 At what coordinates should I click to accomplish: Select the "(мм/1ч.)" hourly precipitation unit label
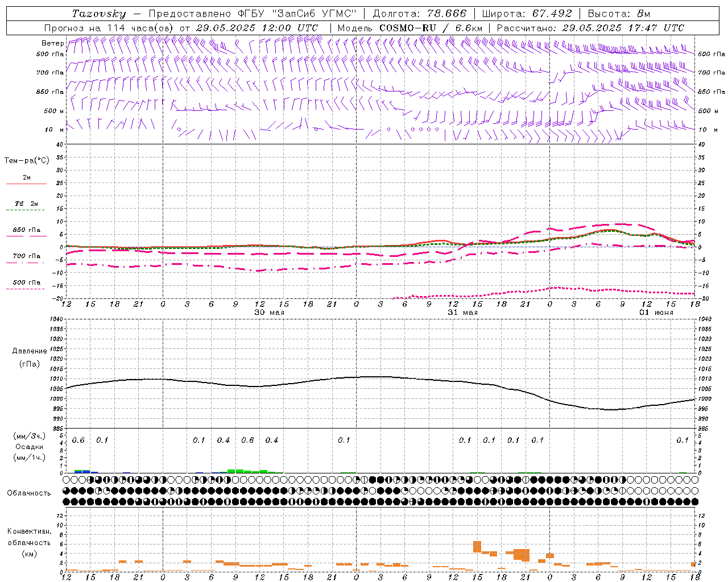30,458
